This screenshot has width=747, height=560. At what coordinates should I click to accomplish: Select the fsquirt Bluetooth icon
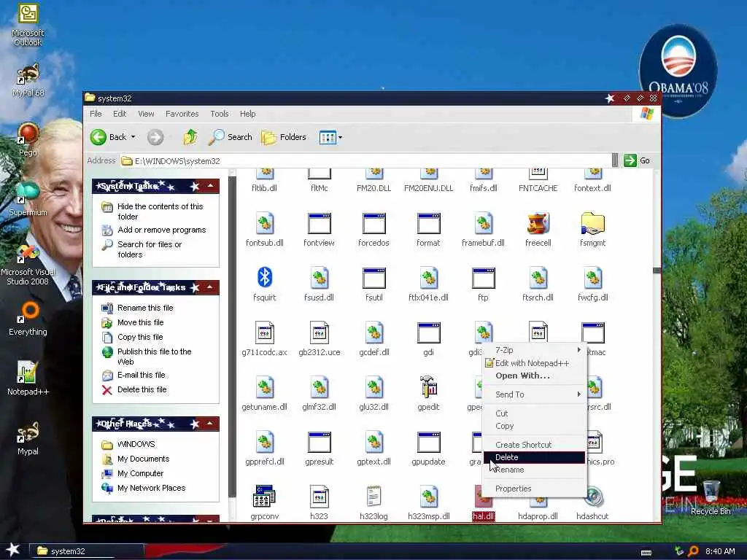tap(264, 278)
